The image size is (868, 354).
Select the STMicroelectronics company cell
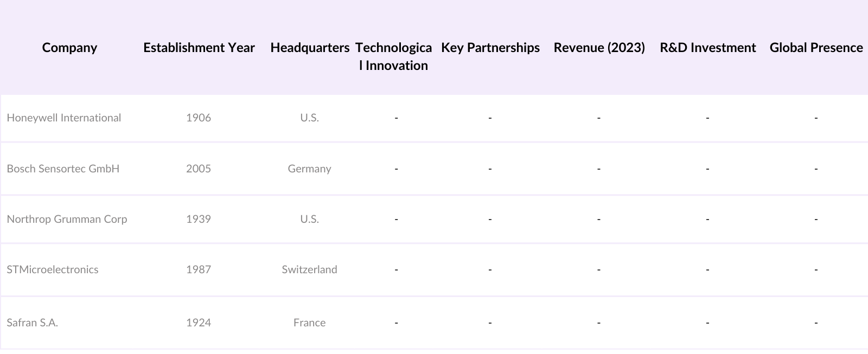pyautogui.click(x=53, y=269)
